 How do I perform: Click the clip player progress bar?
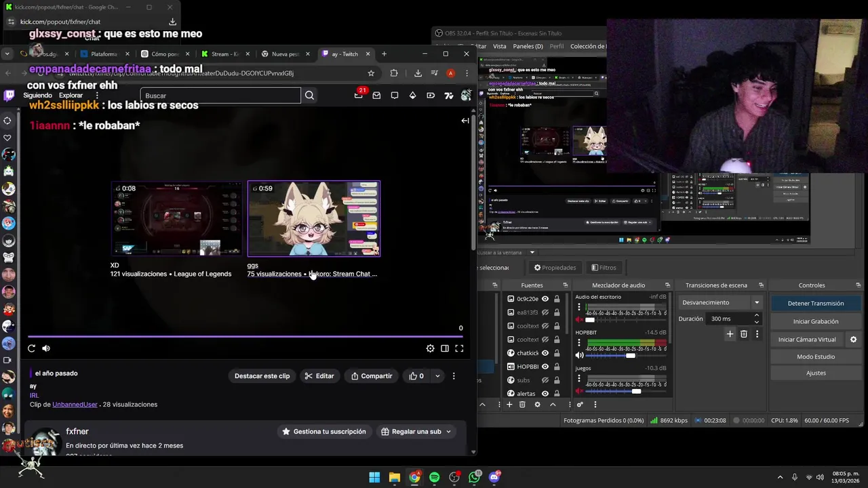[x=245, y=336]
